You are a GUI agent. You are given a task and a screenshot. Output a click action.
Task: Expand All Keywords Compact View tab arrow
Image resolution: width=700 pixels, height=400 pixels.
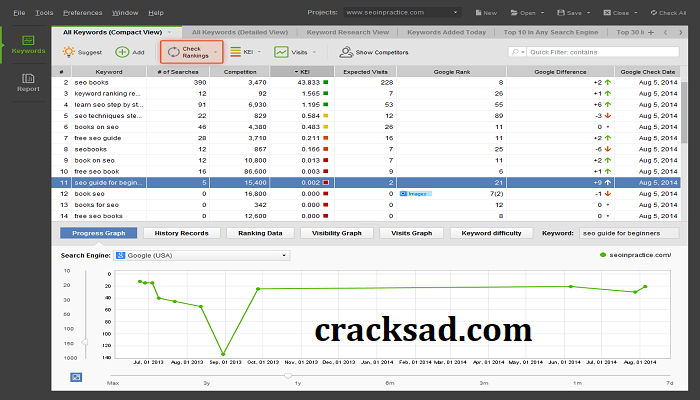[169, 32]
